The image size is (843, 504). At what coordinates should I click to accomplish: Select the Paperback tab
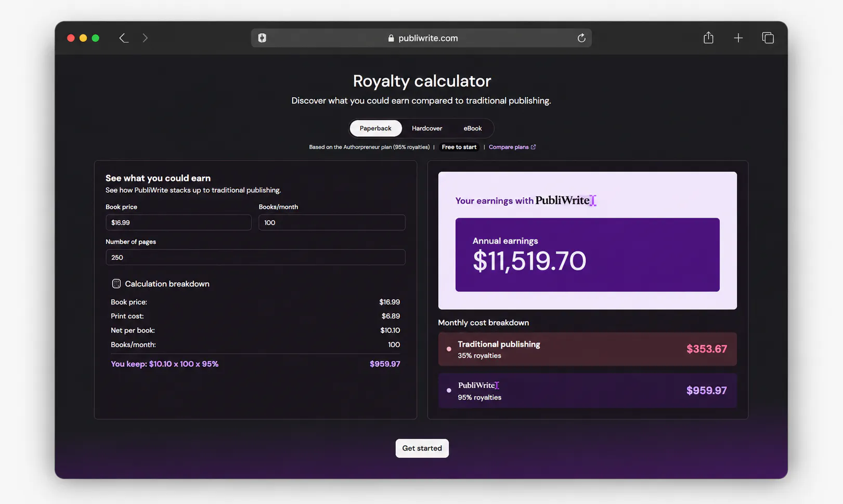tap(375, 128)
